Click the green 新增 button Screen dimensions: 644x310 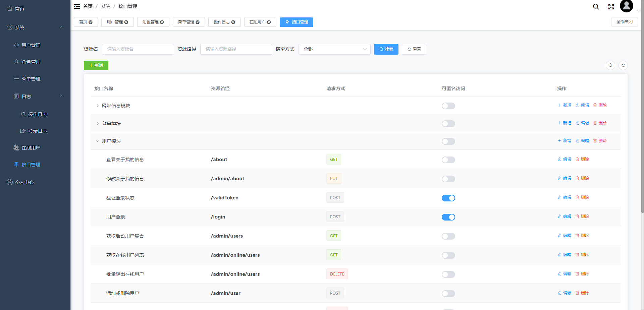pyautogui.click(x=96, y=65)
